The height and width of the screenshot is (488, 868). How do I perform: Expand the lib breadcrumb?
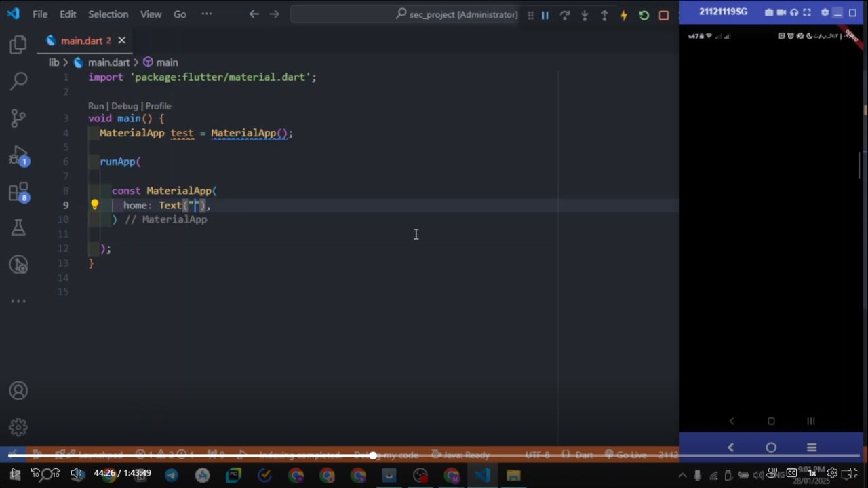pyautogui.click(x=54, y=62)
